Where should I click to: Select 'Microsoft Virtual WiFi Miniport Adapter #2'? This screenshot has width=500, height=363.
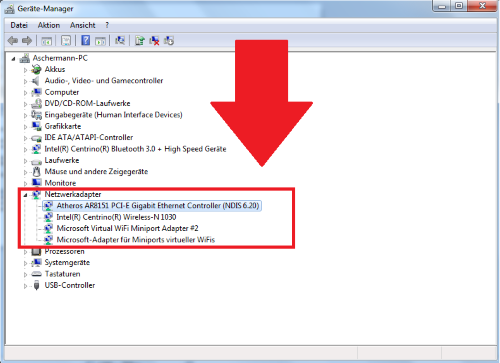click(127, 228)
